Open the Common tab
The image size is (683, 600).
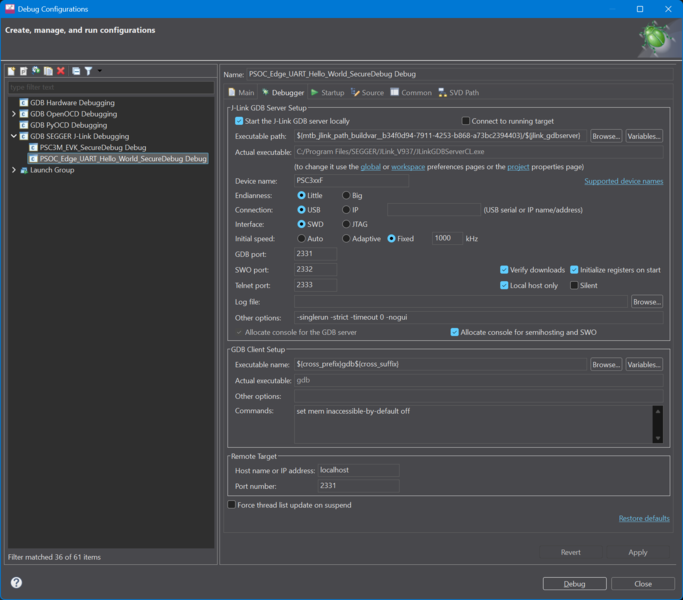click(411, 92)
